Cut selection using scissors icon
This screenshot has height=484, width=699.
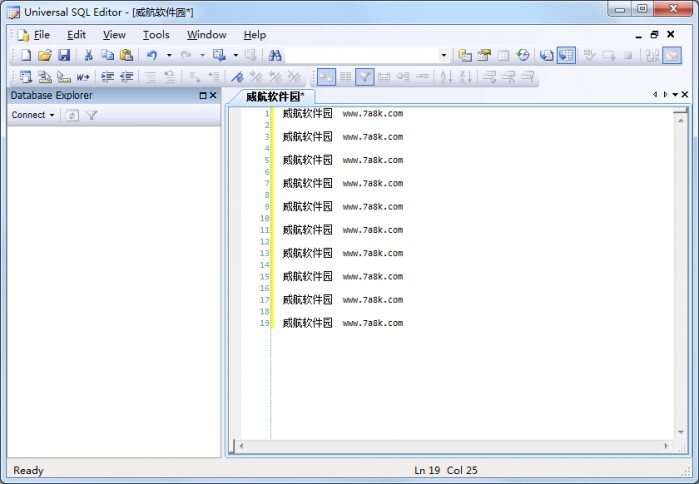(x=88, y=55)
